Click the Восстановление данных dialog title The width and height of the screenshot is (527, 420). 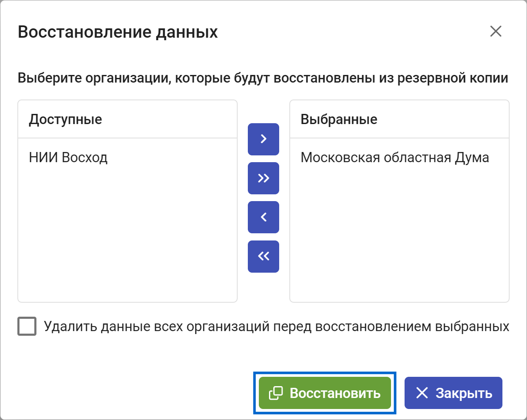(118, 32)
